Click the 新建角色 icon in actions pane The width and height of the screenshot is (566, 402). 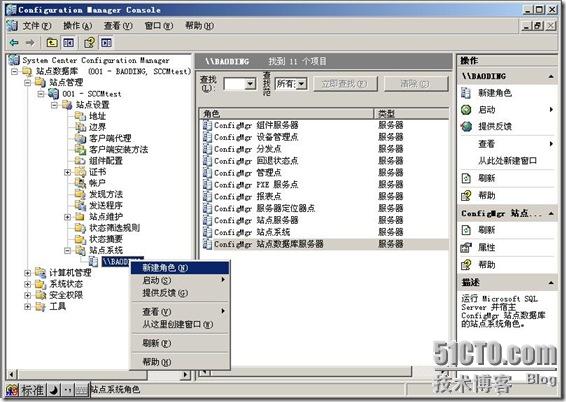[466, 93]
